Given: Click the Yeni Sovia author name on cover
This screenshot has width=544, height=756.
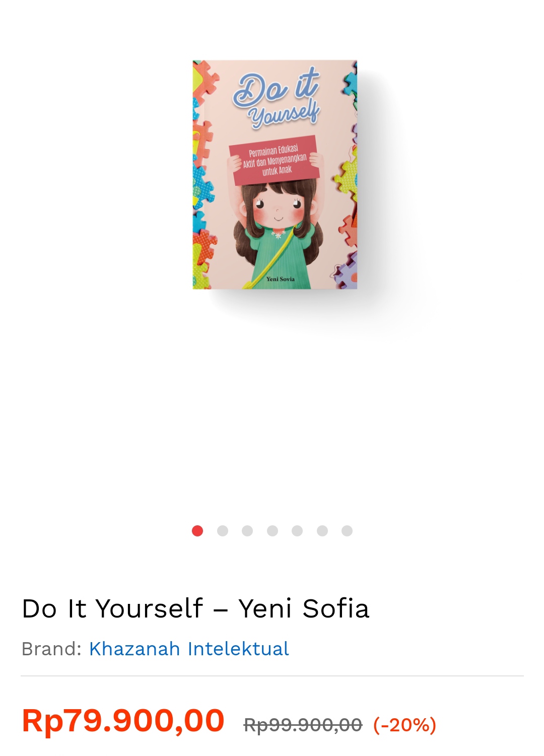Looking at the screenshot, I should pos(281,279).
